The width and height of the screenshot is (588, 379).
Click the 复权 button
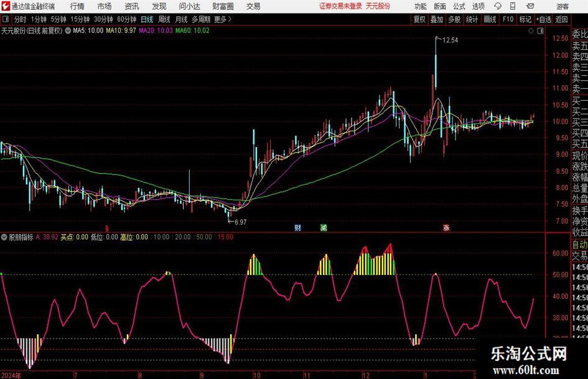[x=419, y=19]
